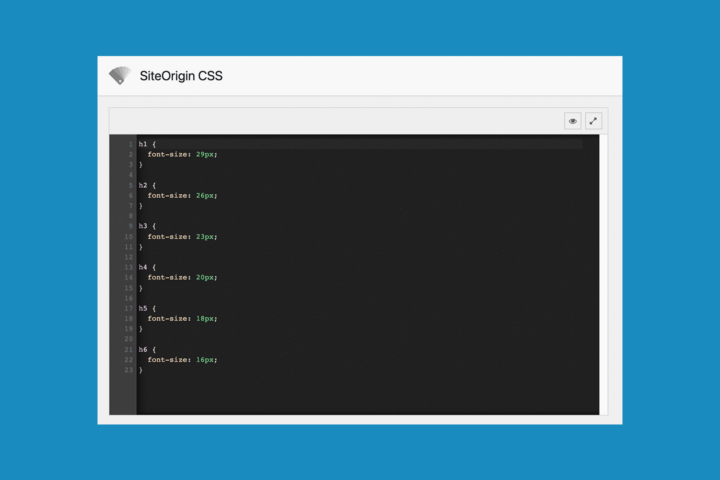
Task: Place cursor on the h6 selector
Action: [x=143, y=349]
